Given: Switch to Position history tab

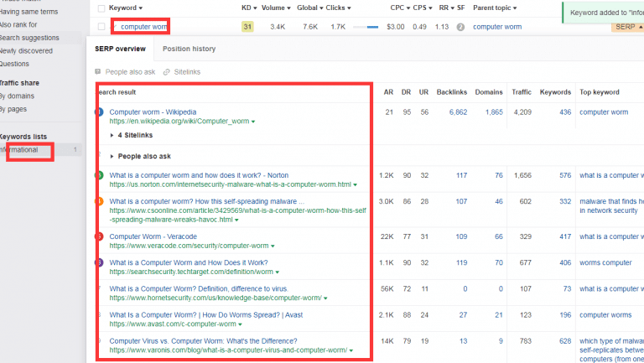Looking at the screenshot, I should click(189, 49).
